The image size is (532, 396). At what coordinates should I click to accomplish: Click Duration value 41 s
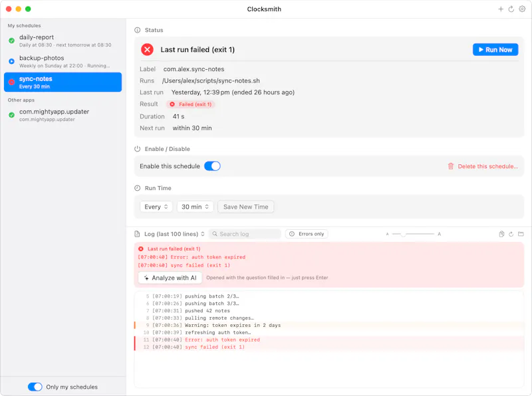click(x=178, y=116)
